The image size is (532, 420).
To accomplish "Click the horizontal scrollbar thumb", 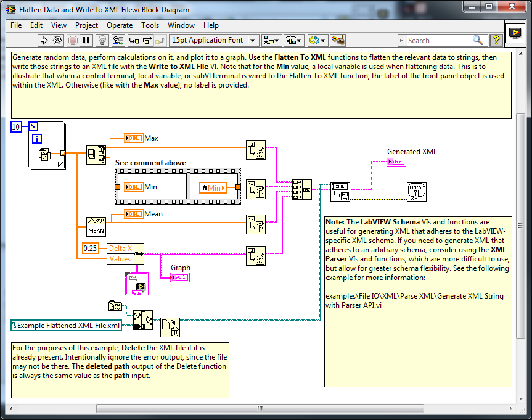I will click(260, 408).
